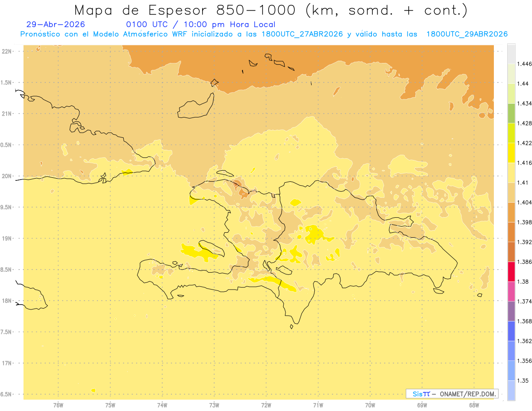
Task: Pick the 1.416 bright yellow legend band
Action: click(x=511, y=153)
